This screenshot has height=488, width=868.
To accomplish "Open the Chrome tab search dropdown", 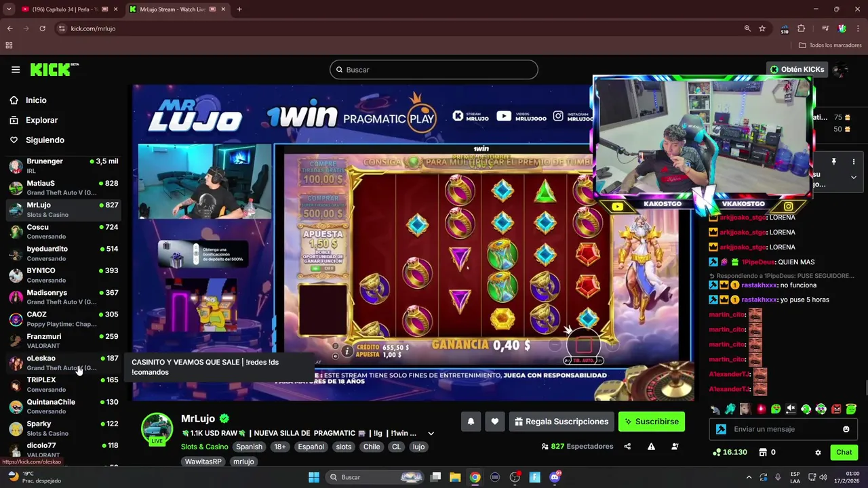I will point(9,9).
